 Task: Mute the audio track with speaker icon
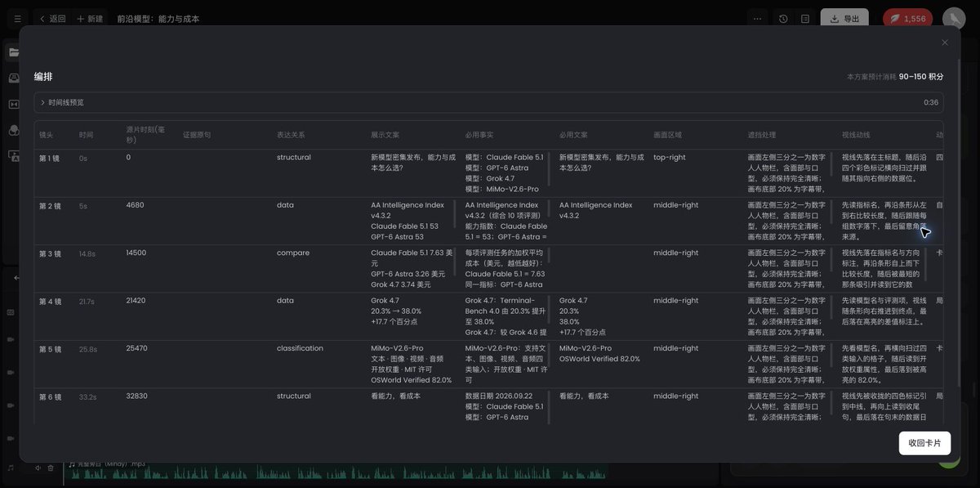(38, 468)
